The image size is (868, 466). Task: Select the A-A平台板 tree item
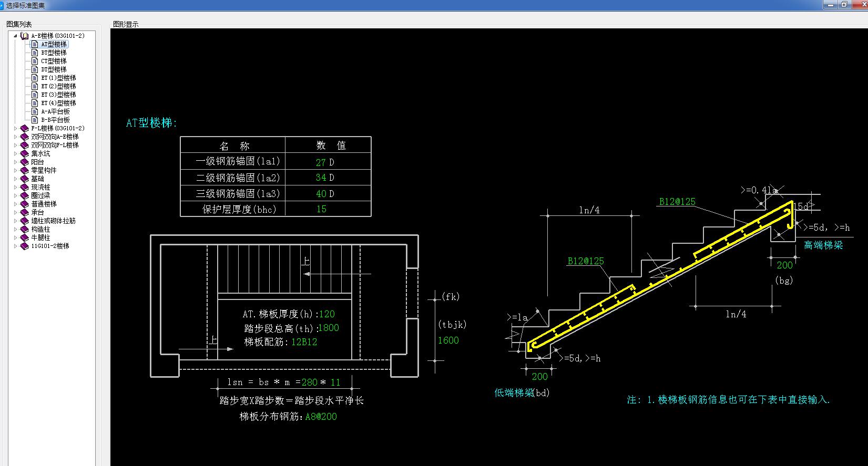55,111
